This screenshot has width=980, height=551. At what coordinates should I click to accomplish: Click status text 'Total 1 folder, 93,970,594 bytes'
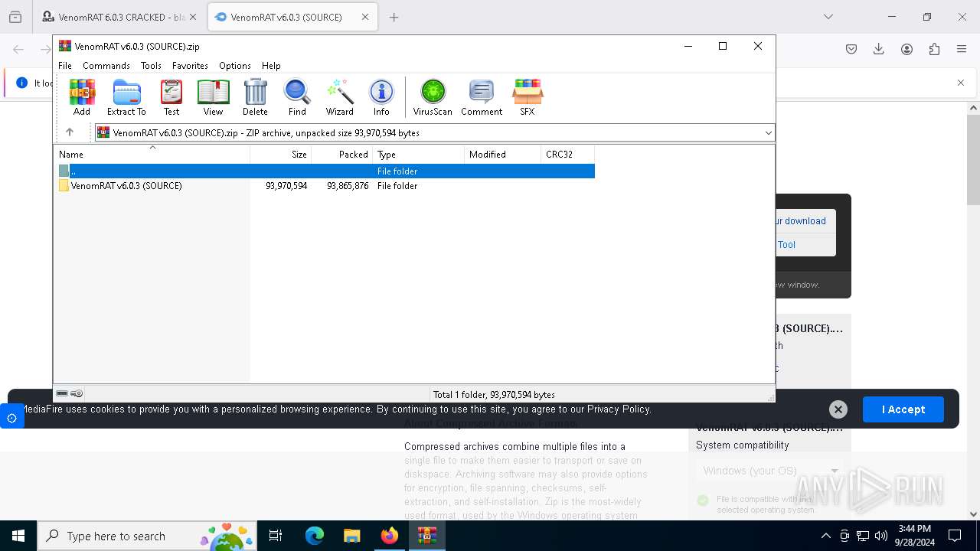(494, 395)
